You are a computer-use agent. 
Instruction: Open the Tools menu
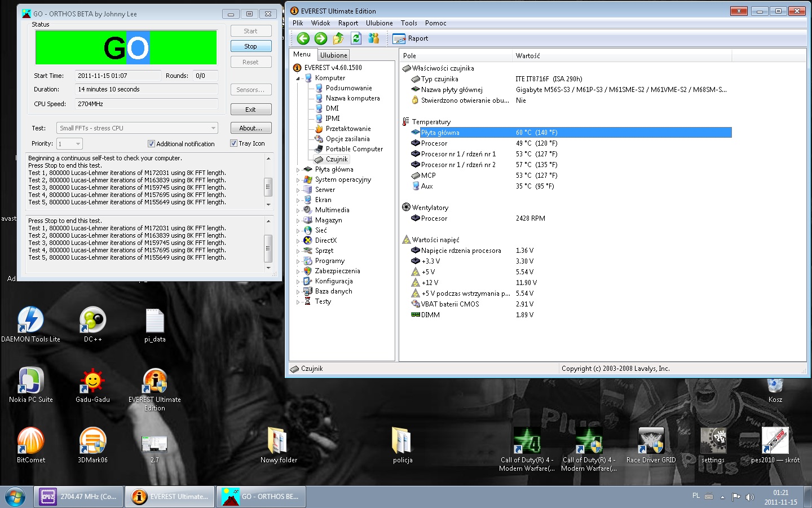pos(409,23)
